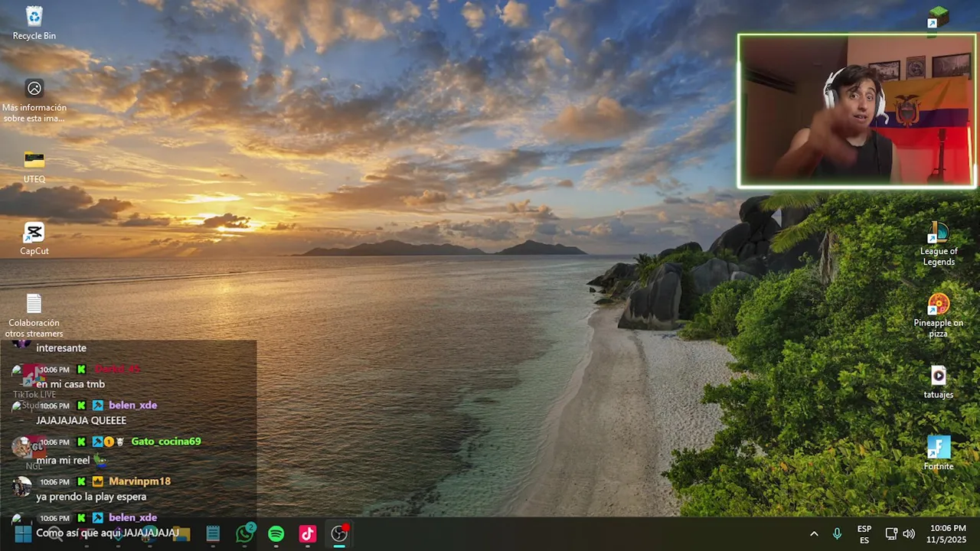Click the orange '1' badge next to Gato_cocina69
This screenshot has height=551, width=980.
(109, 442)
